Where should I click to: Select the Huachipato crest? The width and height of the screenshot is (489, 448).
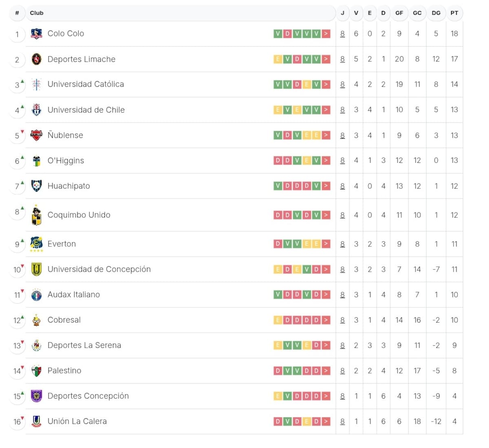click(x=37, y=186)
